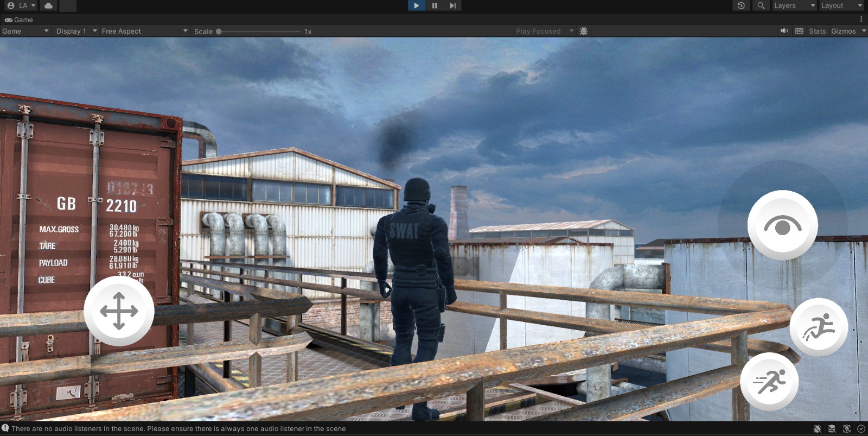Toggle the Stats overlay

[817, 31]
